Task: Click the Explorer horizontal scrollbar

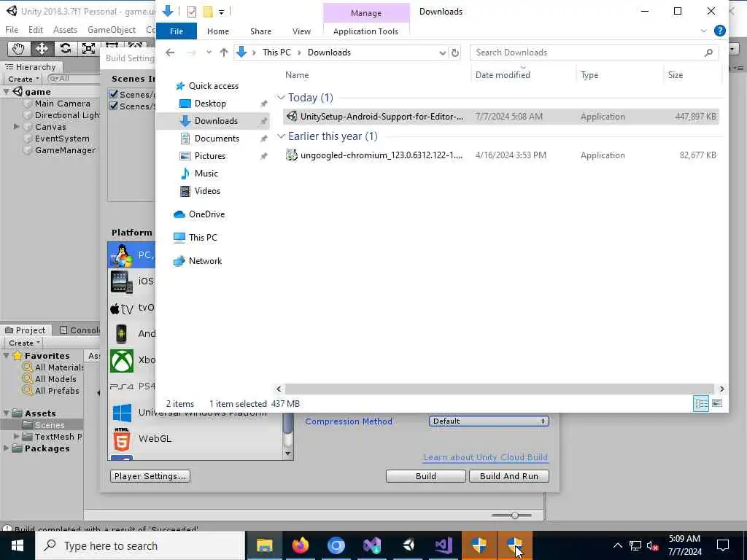Action: click(x=499, y=389)
